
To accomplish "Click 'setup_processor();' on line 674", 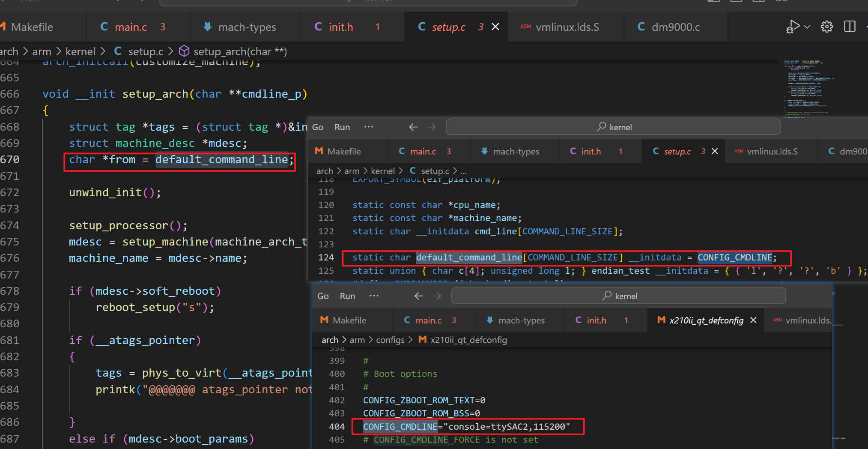I will tap(128, 226).
